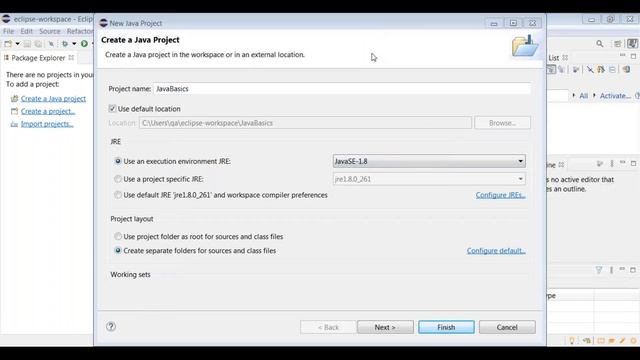Open the Source menu in Eclipse
This screenshot has width=640, height=360.
[49, 31]
